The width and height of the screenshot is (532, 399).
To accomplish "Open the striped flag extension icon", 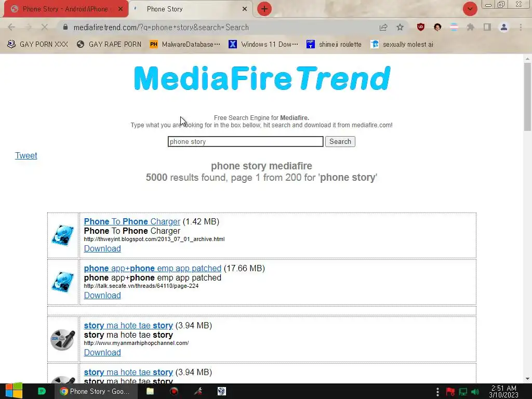I will point(454,28).
